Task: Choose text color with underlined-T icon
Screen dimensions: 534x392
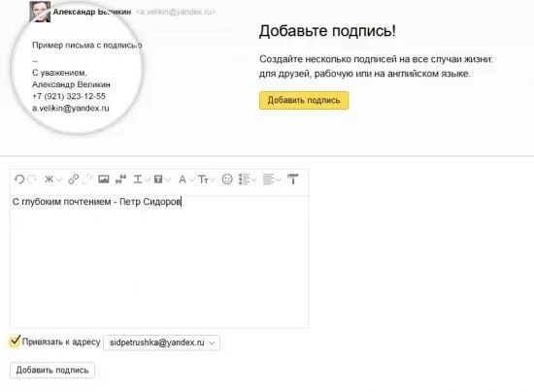Action: pyautogui.click(x=138, y=179)
